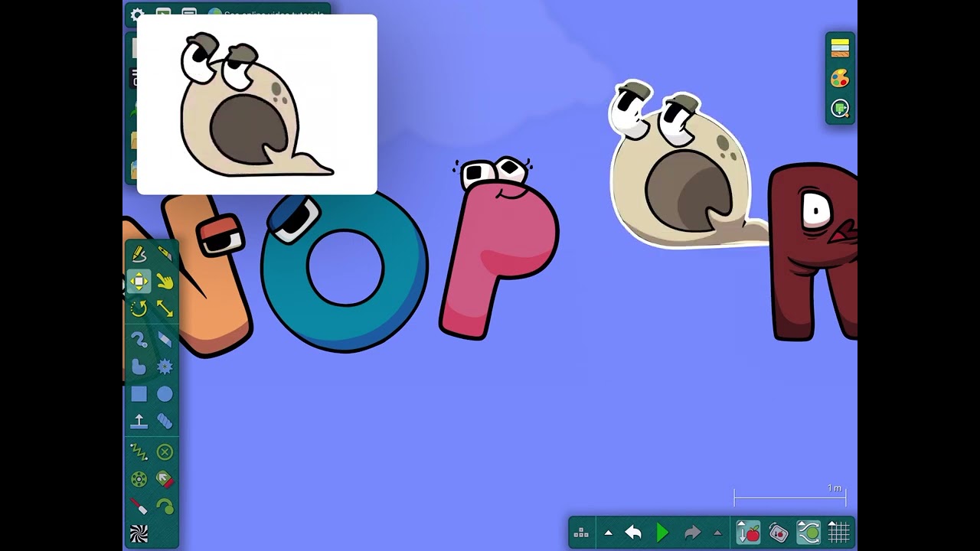The height and width of the screenshot is (551, 980).
Task: Select the pink letter P character
Action: click(499, 248)
